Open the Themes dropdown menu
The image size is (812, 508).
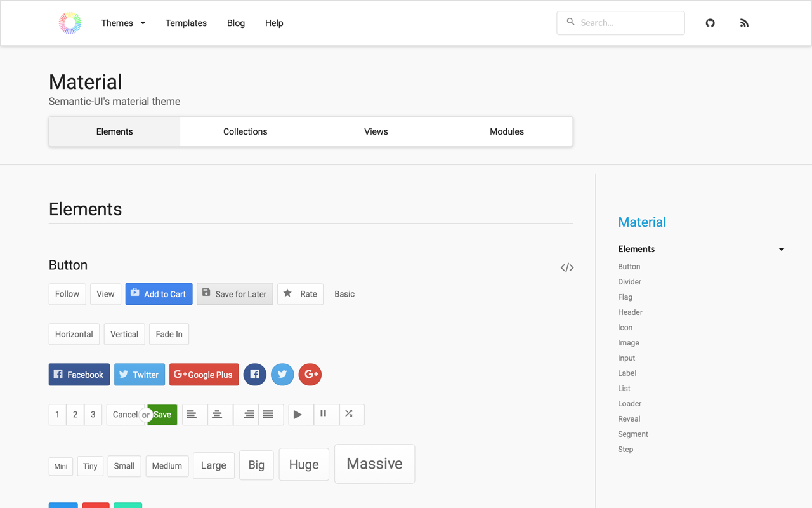pyautogui.click(x=123, y=23)
